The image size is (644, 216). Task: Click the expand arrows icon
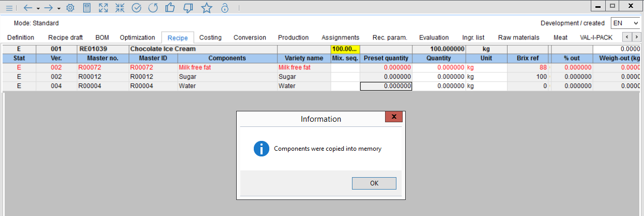click(x=103, y=8)
